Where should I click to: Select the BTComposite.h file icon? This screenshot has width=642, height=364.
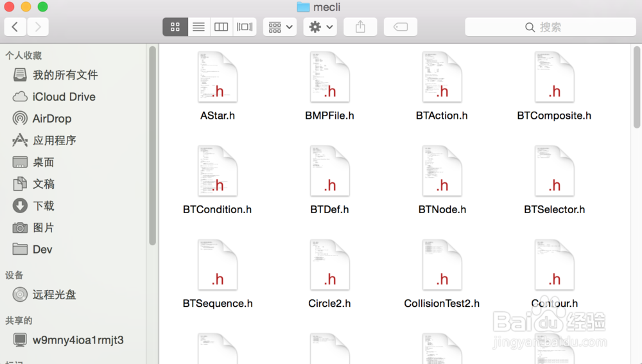tap(555, 76)
